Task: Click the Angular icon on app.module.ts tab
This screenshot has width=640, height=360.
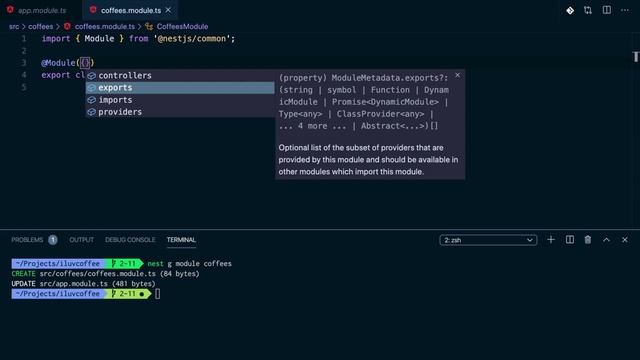Action: point(10,10)
